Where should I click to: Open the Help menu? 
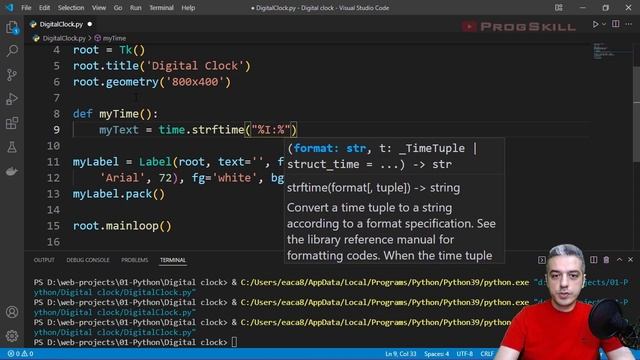(x=188, y=8)
